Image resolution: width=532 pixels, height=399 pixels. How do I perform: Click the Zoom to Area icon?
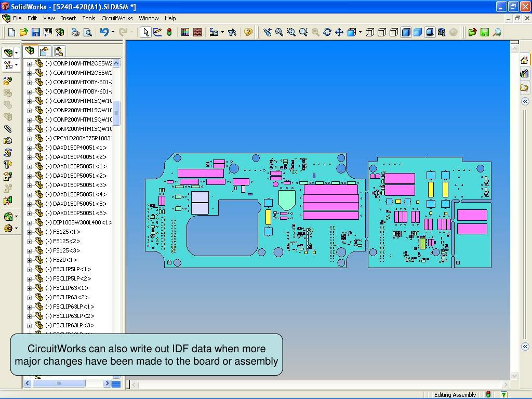(x=291, y=32)
